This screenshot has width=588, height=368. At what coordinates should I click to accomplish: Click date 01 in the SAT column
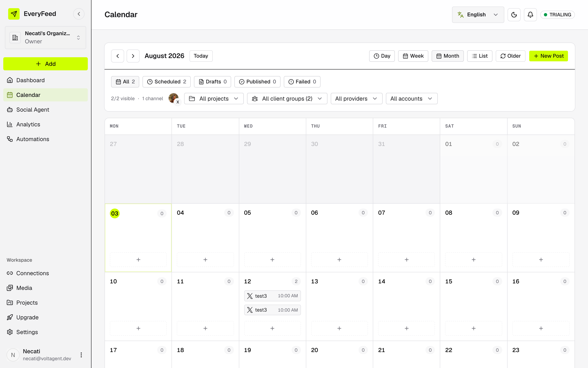click(x=448, y=144)
